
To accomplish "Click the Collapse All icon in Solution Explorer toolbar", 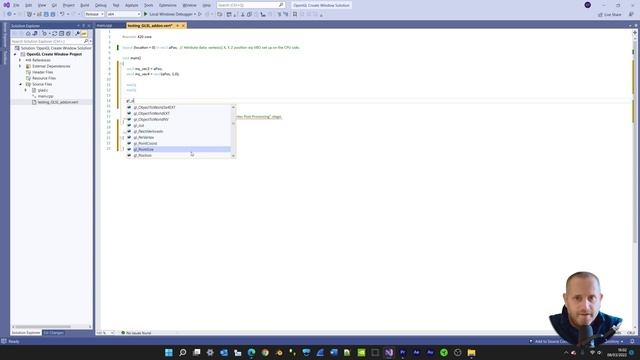I will pos(61,33).
